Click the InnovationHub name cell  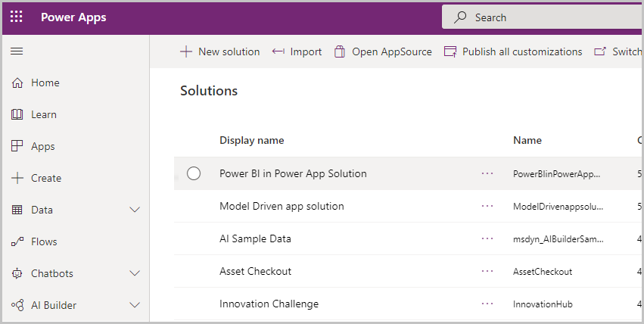pyautogui.click(x=543, y=304)
